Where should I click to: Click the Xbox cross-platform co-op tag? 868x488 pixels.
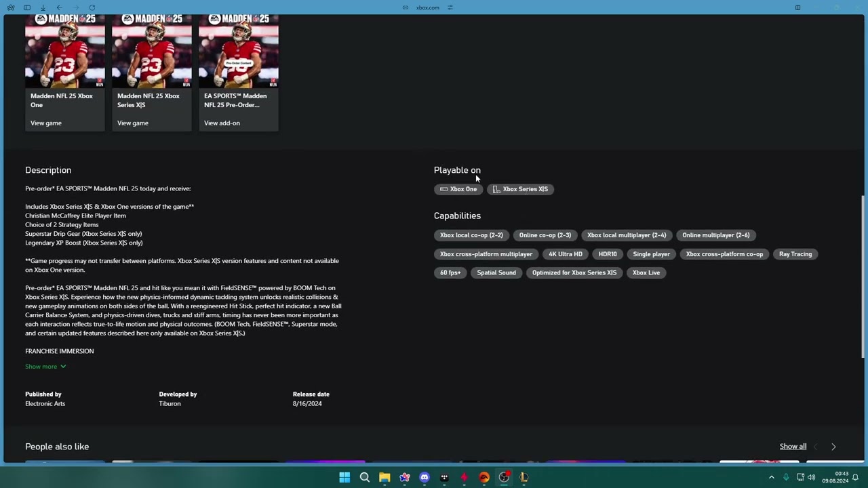tap(724, 254)
